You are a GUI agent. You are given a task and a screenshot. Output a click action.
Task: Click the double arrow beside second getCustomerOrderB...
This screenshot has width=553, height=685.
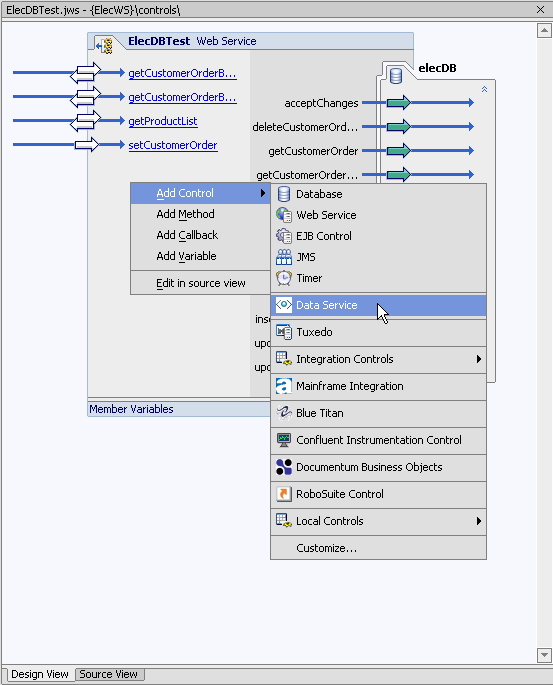coord(86,97)
